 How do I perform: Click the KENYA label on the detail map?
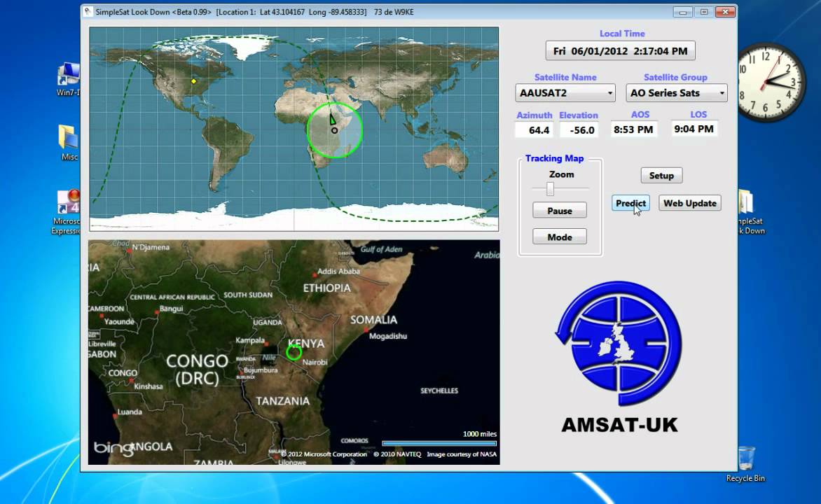[x=306, y=343]
